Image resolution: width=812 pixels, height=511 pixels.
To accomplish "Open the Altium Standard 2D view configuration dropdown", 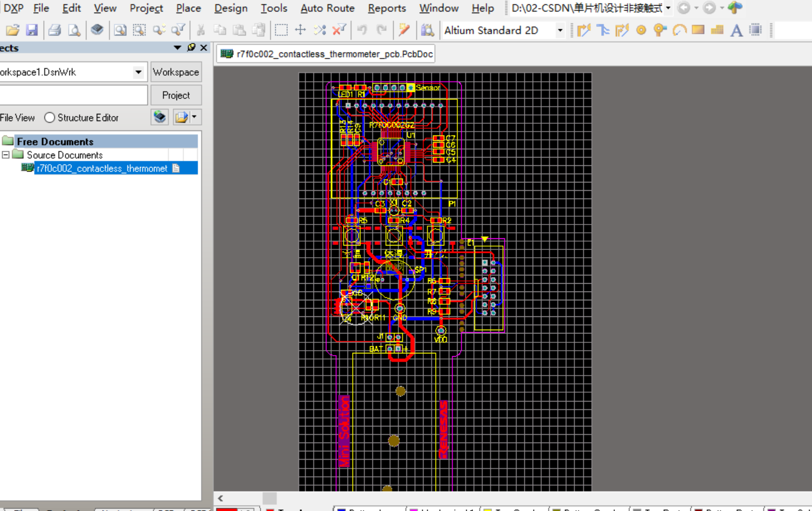I will [x=560, y=30].
